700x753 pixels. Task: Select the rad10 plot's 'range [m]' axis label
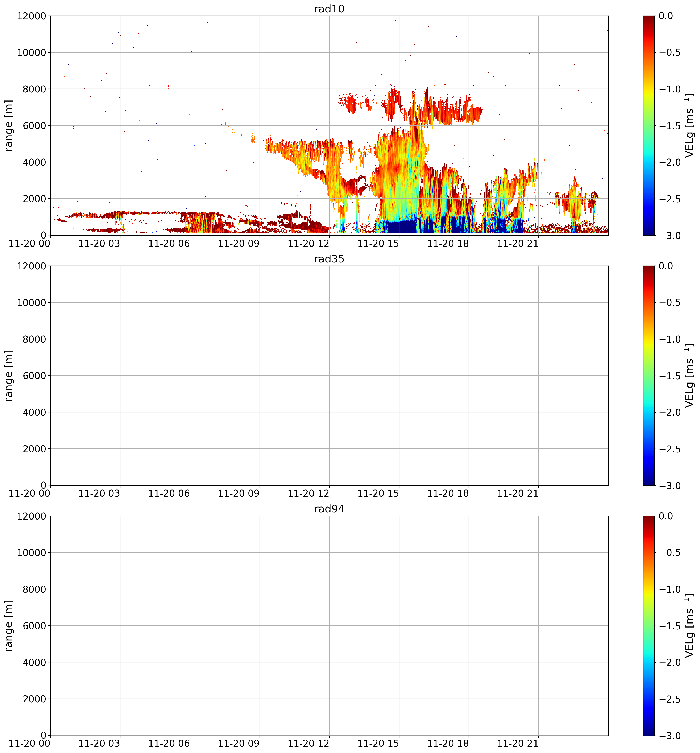[9, 125]
